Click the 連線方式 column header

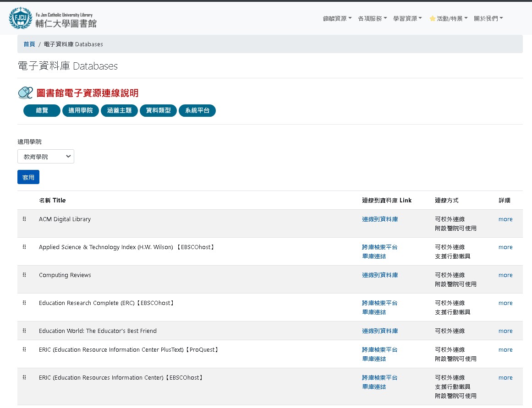(x=446, y=200)
